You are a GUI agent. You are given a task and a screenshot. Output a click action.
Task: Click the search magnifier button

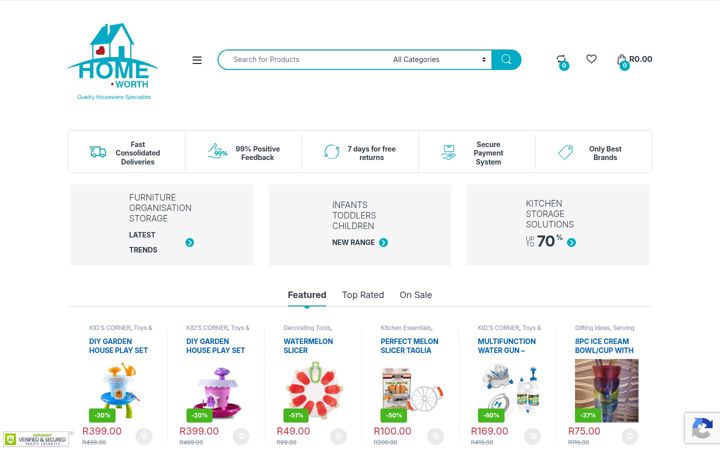click(x=506, y=60)
